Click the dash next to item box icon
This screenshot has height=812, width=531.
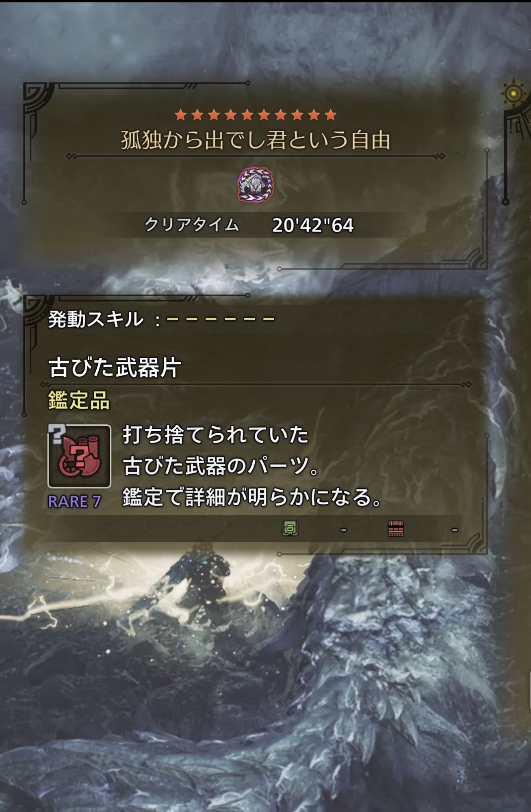coord(455,529)
